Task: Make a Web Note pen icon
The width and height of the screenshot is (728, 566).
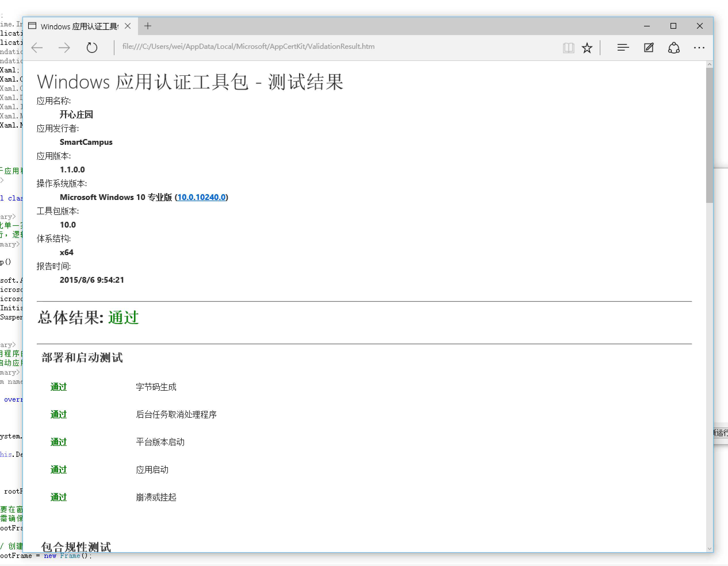Action: [x=648, y=48]
